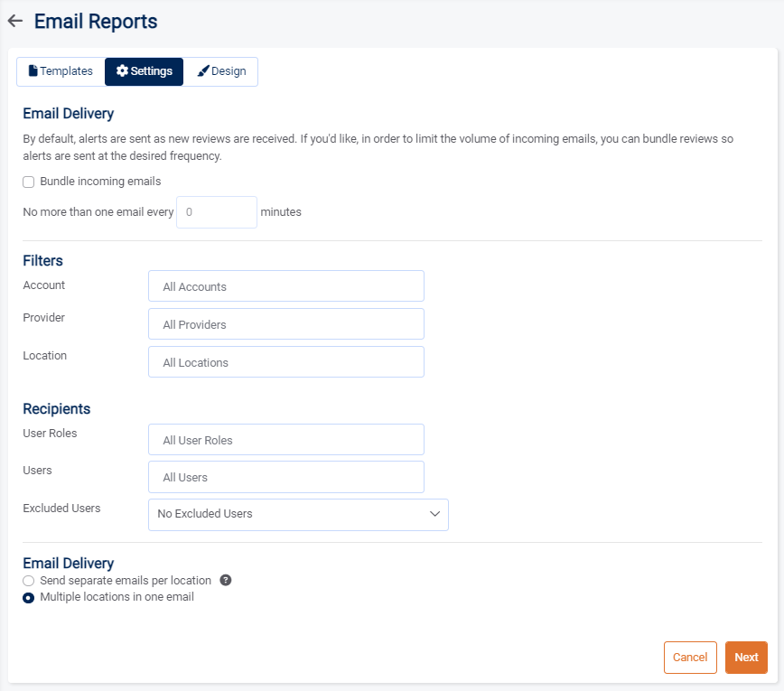Image resolution: width=784 pixels, height=691 pixels.
Task: Open the All Providers filter field
Action: click(x=285, y=323)
